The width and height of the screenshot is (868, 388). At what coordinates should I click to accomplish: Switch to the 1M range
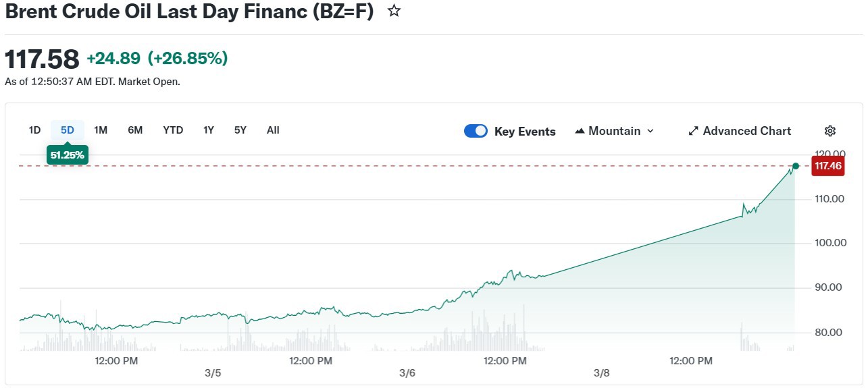[101, 130]
